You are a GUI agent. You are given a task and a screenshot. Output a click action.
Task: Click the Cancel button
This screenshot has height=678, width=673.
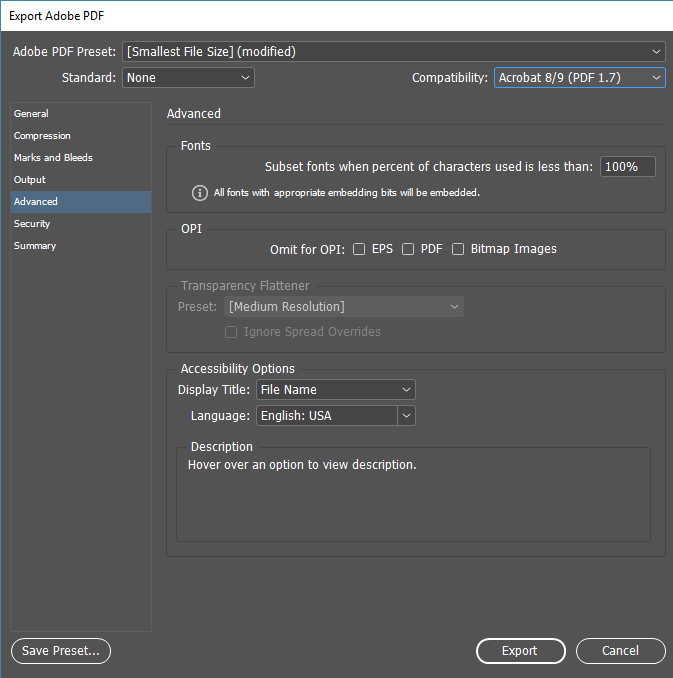pos(620,651)
